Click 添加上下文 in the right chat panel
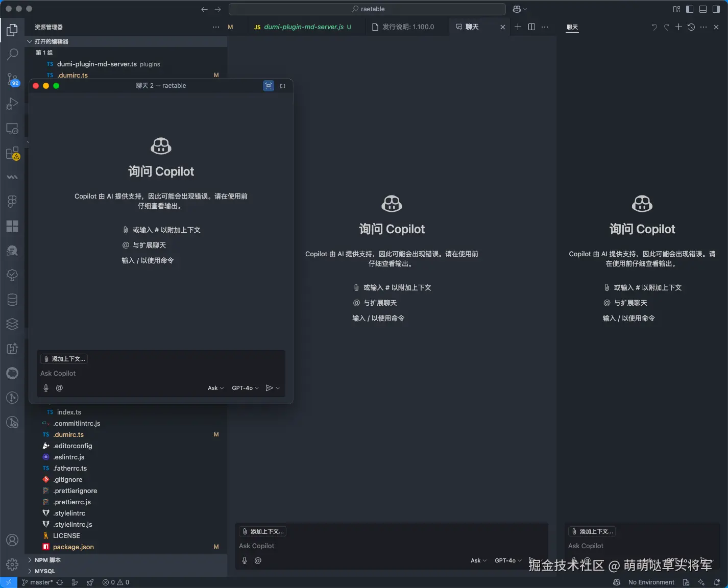The width and height of the screenshot is (728, 588). [592, 531]
